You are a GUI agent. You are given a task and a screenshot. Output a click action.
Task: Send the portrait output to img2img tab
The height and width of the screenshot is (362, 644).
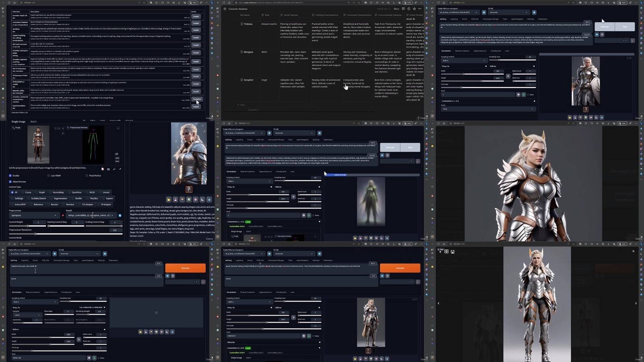[189, 199]
